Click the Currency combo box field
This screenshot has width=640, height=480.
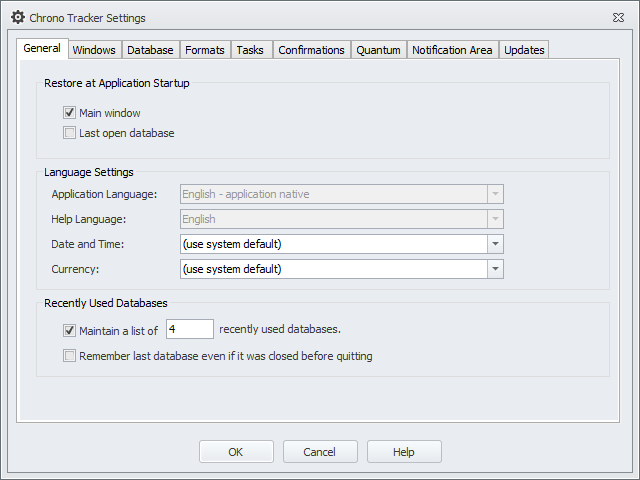click(342, 269)
